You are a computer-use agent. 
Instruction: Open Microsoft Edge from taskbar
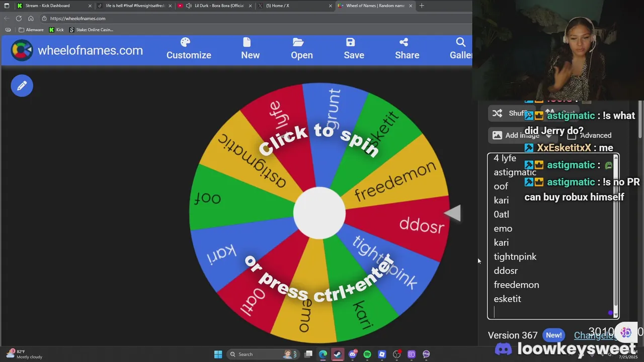[x=323, y=354]
